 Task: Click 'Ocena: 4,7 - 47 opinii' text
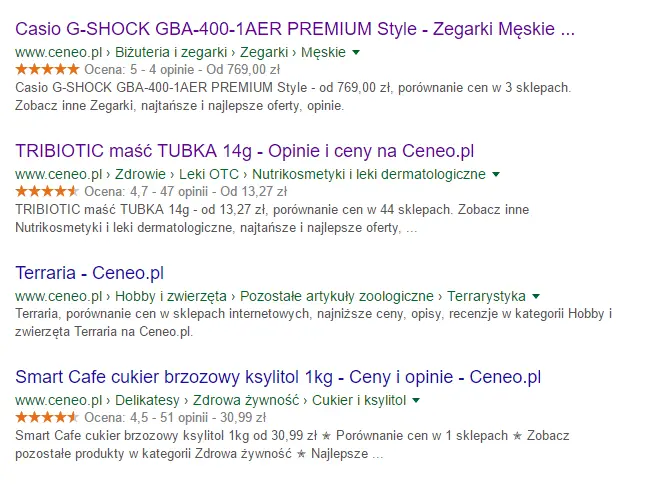(x=146, y=192)
